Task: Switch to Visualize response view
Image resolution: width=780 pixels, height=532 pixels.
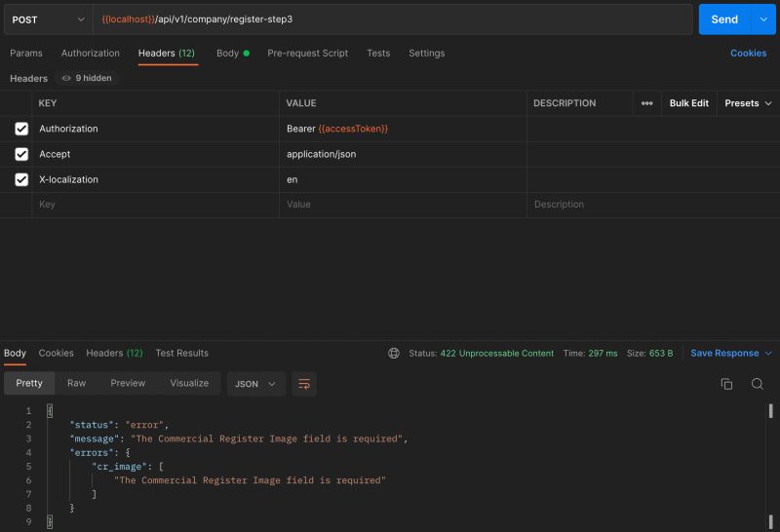Action: pos(189,383)
